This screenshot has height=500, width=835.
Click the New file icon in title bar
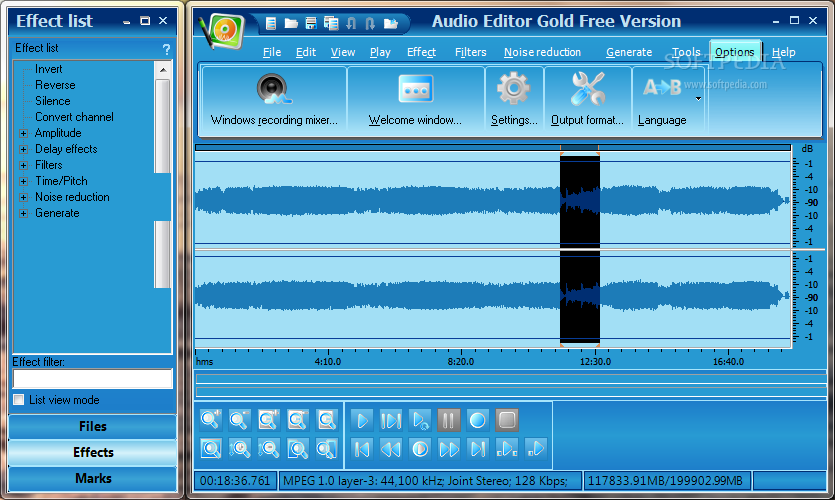coord(271,23)
